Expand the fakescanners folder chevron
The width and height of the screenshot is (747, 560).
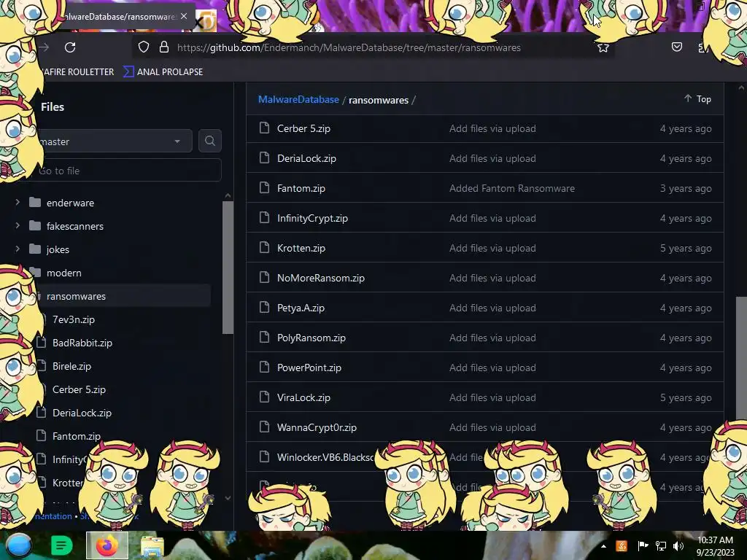(18, 226)
